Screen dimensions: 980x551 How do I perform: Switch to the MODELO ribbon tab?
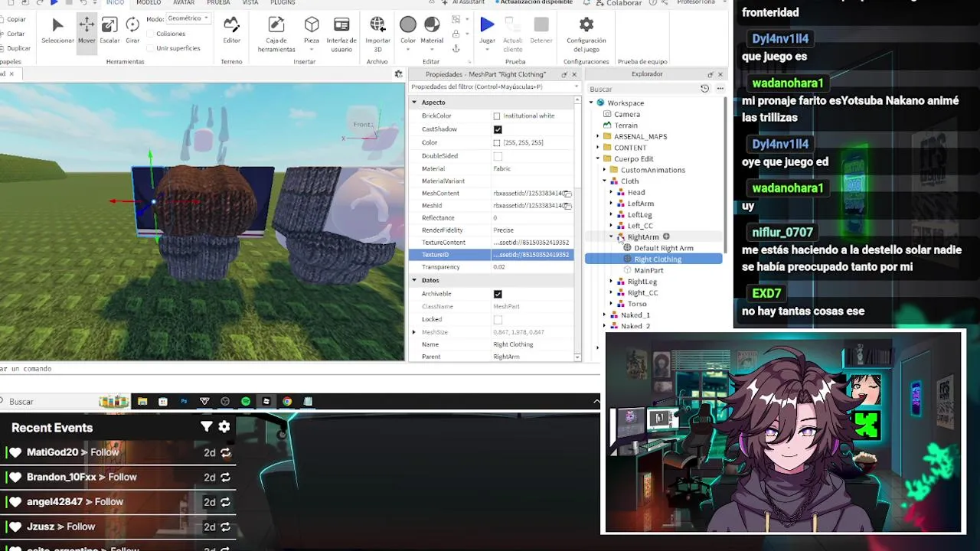149,3
